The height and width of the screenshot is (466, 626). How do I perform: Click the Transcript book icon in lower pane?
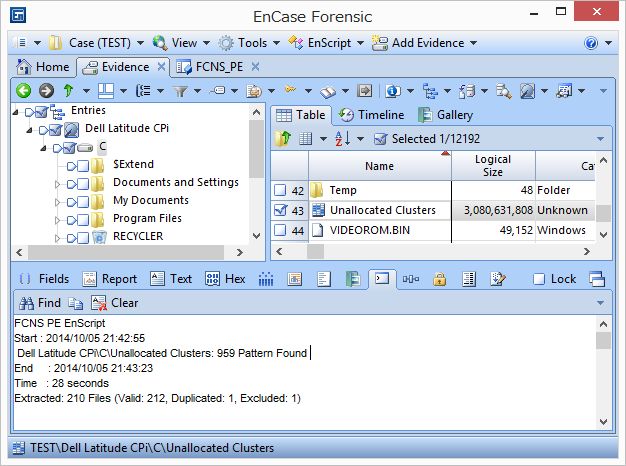(353, 279)
